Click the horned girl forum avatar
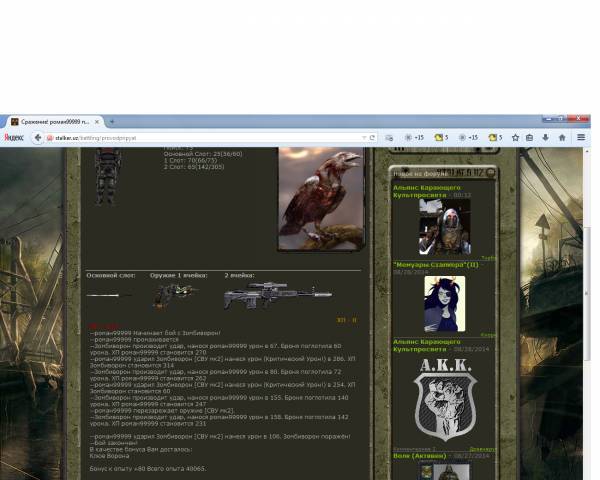Image resolution: width=600 pixels, height=480 pixels. click(445, 304)
